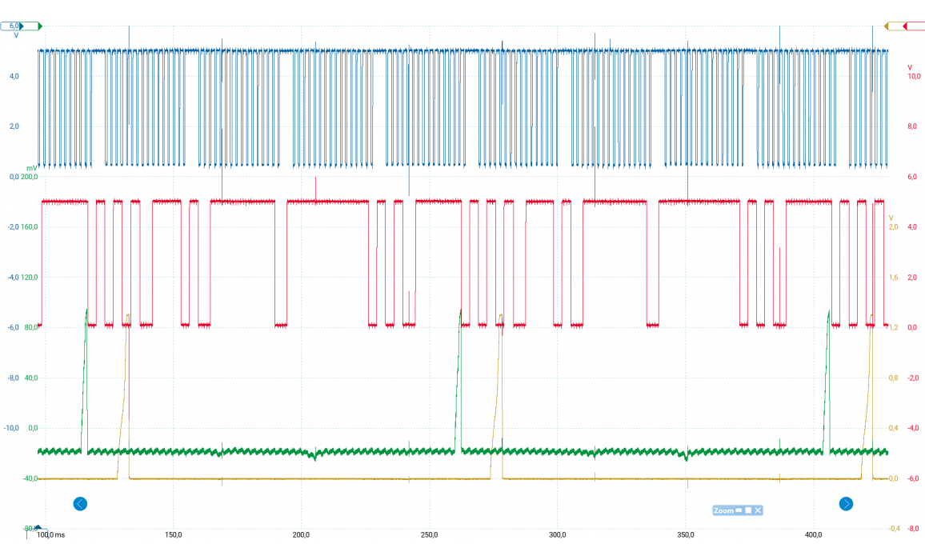
Task: Click the blue axis V unit label
Action: coord(15,36)
